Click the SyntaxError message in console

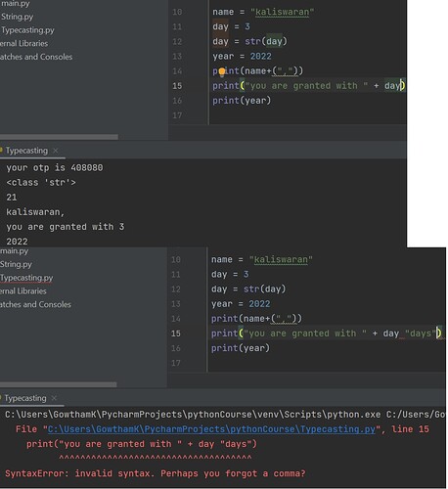point(156,473)
